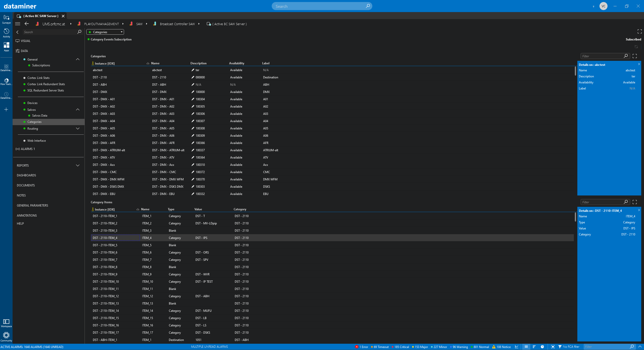644x350 pixels.
Task: Expand the Broadcast Controller SAW breadcrumb arrow
Action: tap(199, 24)
